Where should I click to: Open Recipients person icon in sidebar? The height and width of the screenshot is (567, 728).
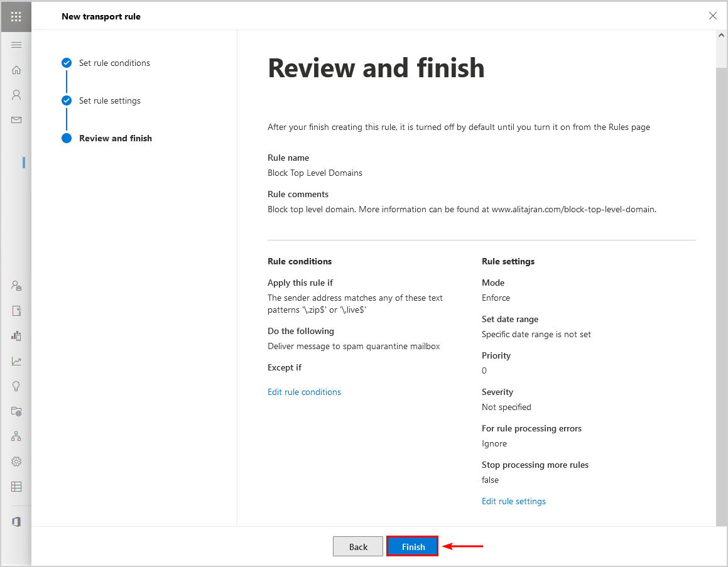pos(16,95)
